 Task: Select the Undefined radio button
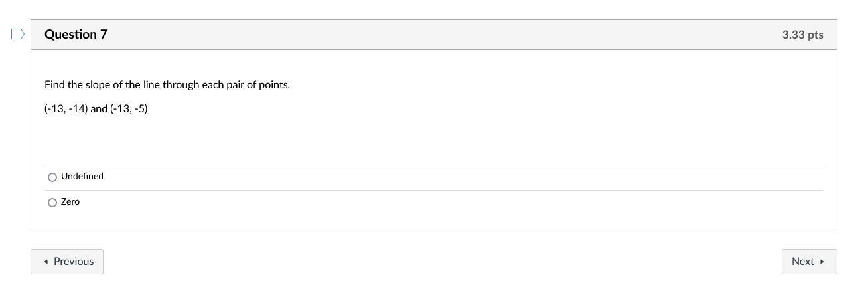(52, 177)
